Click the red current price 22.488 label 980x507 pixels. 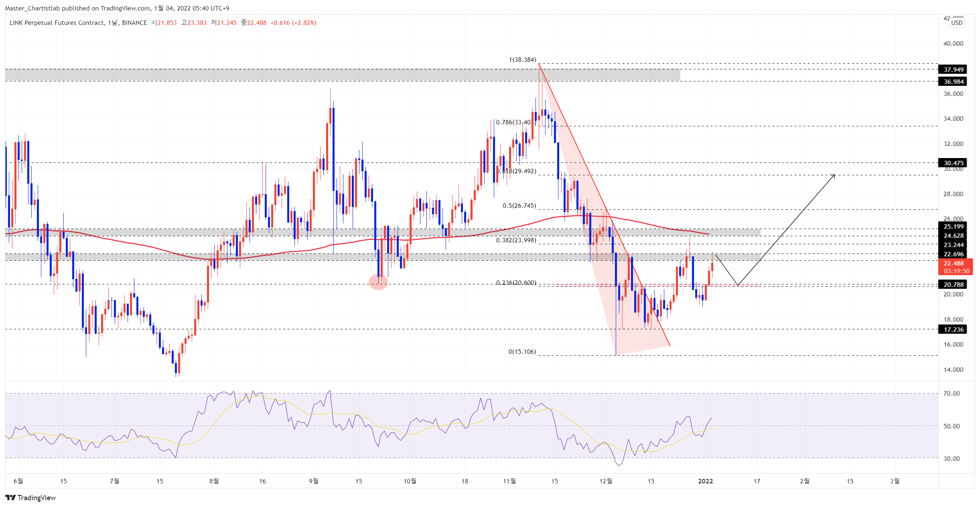(956, 267)
